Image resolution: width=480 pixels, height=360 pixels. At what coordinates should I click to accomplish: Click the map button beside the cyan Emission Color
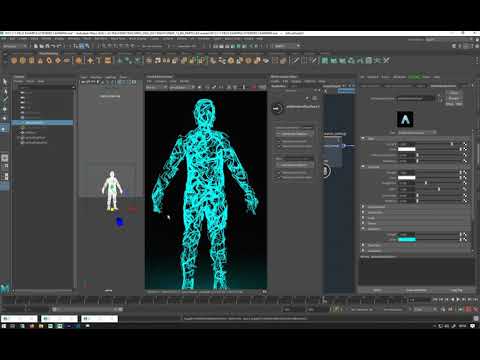[465, 239]
